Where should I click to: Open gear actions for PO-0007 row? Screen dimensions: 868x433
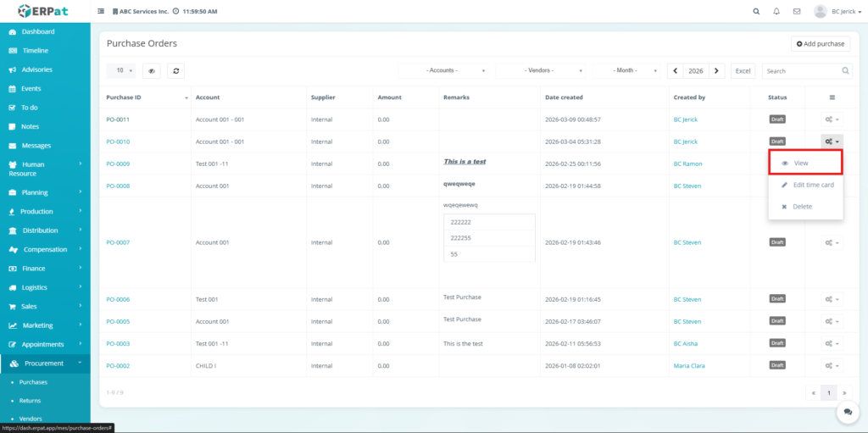[832, 242]
